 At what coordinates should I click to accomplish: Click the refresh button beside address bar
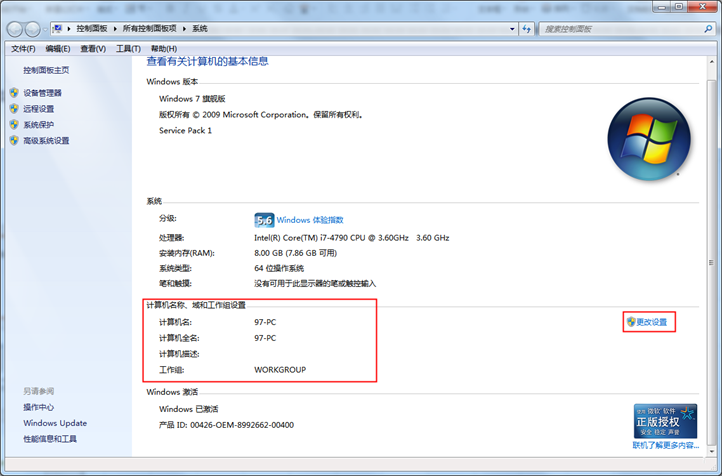point(527,29)
